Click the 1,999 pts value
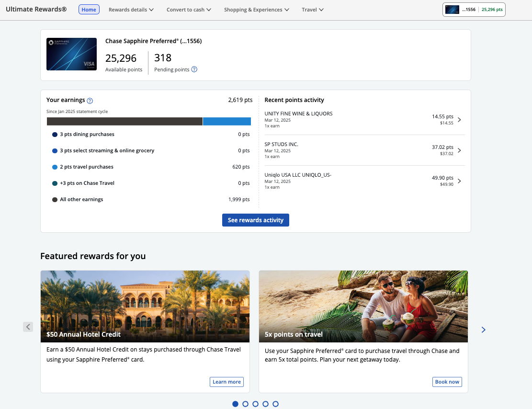This screenshot has height=409, width=532. [239, 200]
